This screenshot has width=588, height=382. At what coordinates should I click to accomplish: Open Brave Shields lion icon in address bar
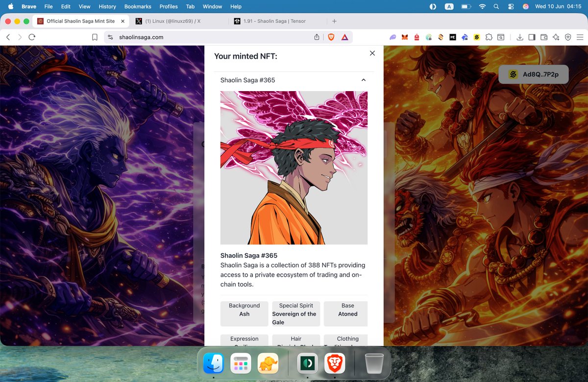pyautogui.click(x=331, y=37)
